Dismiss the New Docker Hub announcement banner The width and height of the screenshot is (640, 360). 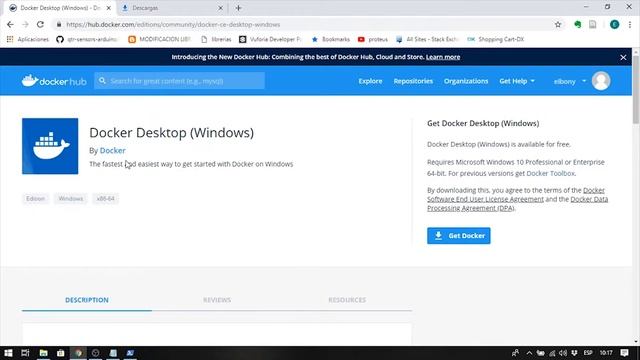[623, 58]
